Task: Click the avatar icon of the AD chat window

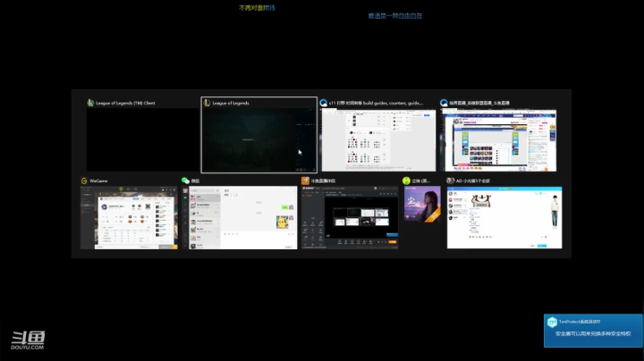Action: (451, 180)
